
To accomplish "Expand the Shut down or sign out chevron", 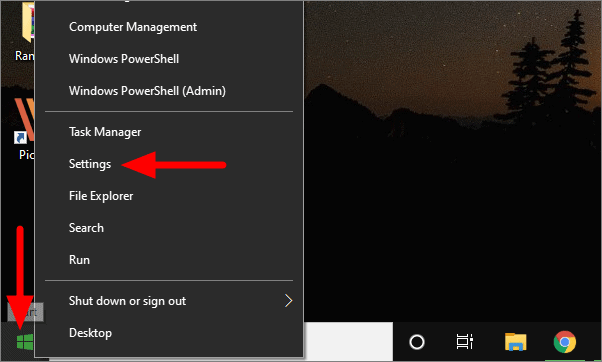I will point(288,301).
